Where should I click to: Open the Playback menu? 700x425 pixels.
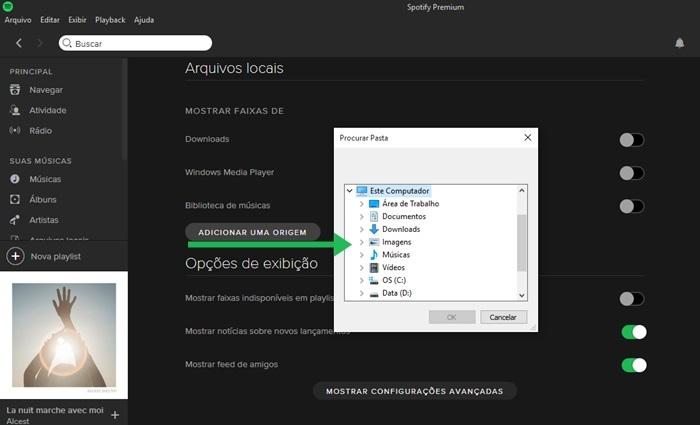click(110, 20)
